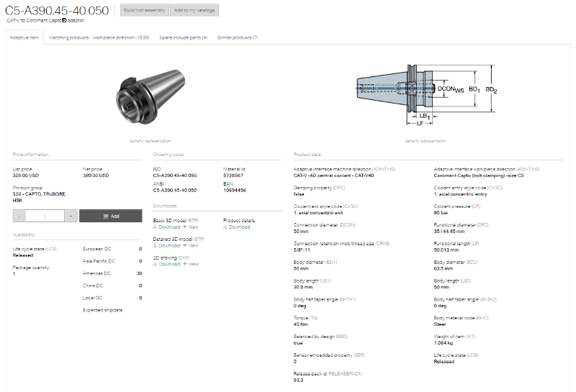Select the Adaptive item tab
Image resolution: width=576 pixels, height=392 pixels.
tap(24, 37)
